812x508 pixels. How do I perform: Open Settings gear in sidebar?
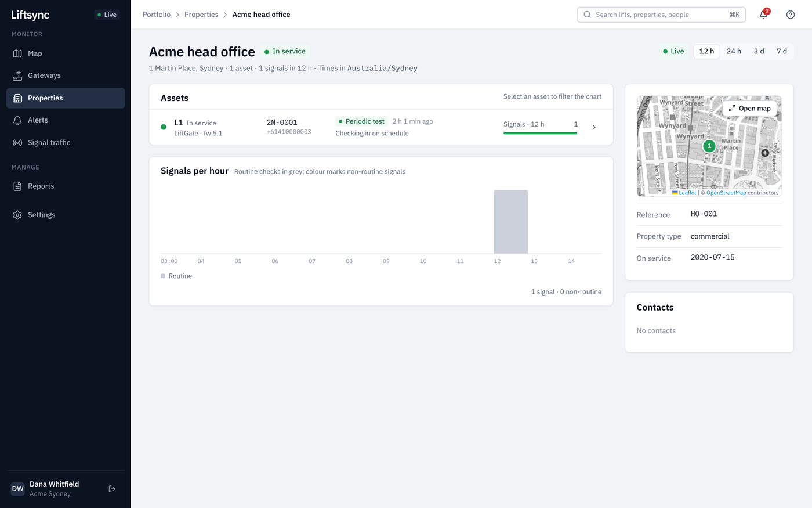pos(66,215)
